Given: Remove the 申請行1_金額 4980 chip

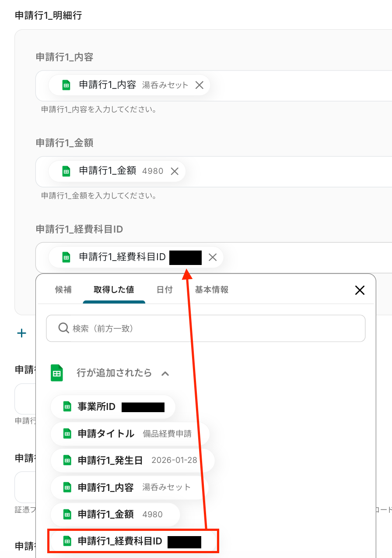Looking at the screenshot, I should click(x=174, y=171).
